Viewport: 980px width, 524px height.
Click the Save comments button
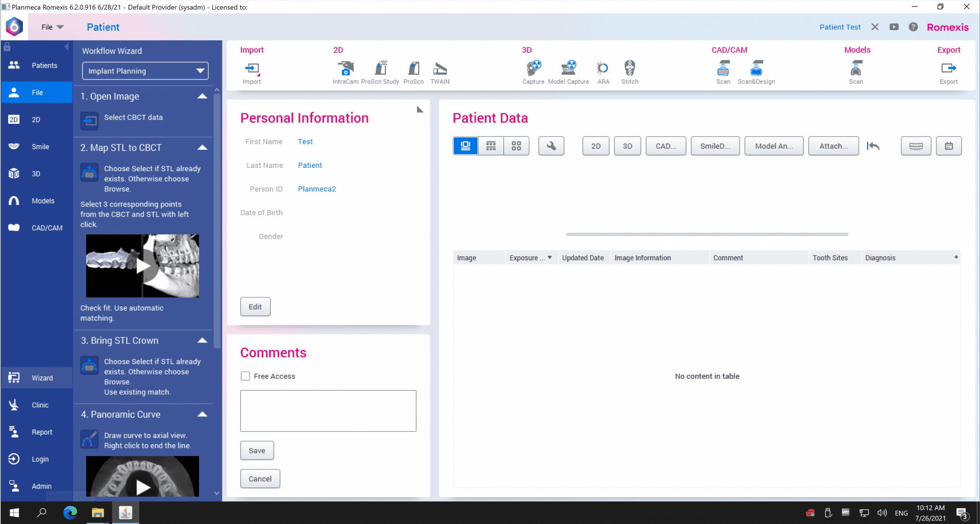tap(257, 450)
